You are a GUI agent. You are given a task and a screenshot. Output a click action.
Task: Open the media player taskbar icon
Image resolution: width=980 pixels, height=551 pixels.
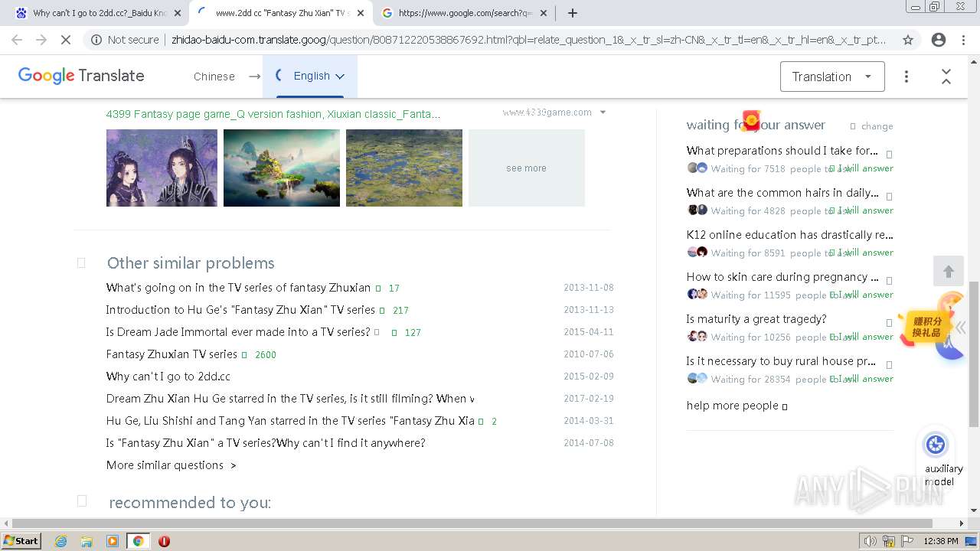pyautogui.click(x=112, y=541)
